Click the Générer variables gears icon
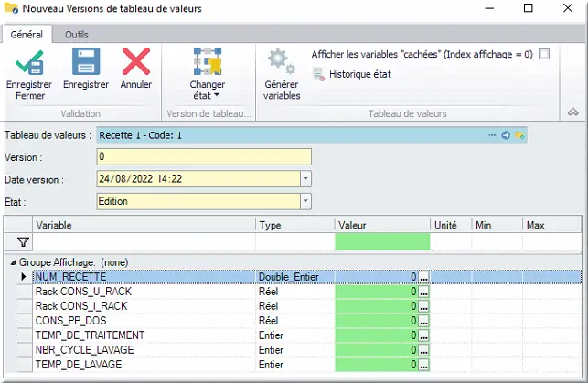588x383 pixels. (x=281, y=62)
